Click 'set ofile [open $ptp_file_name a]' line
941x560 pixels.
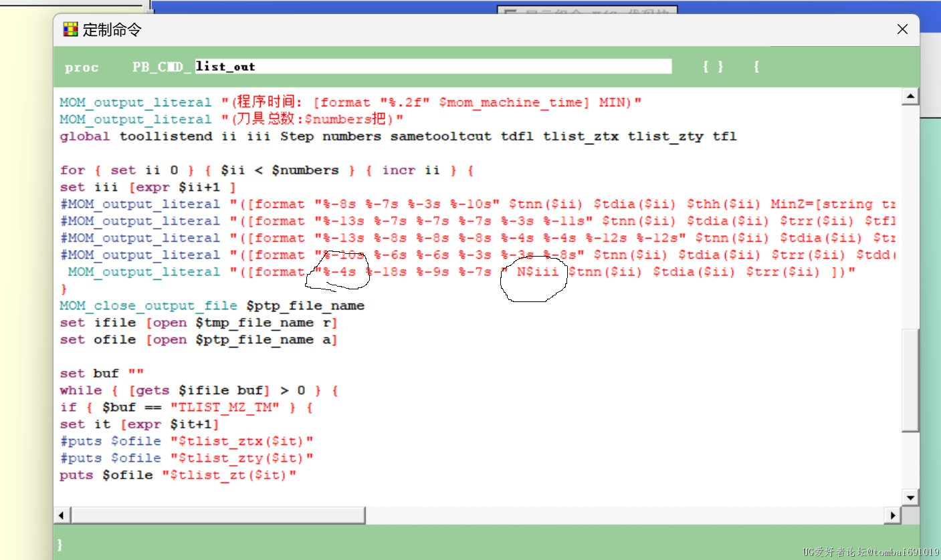(199, 340)
